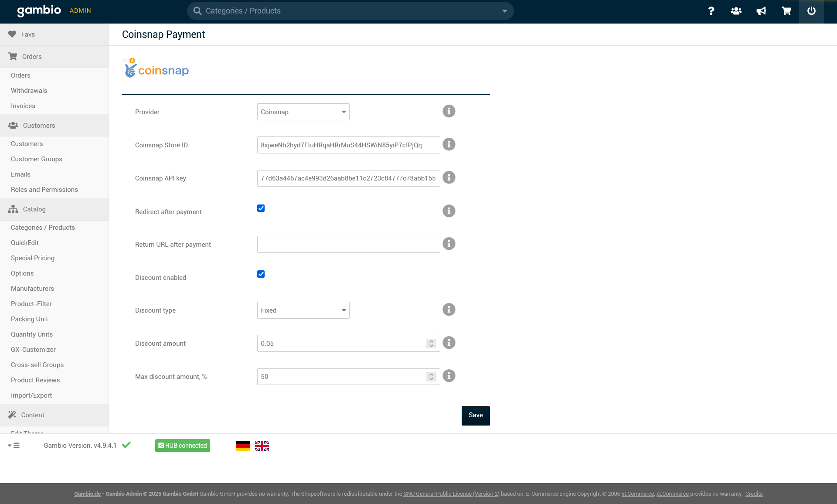Open the Provider dropdown
837x504 pixels.
point(303,112)
